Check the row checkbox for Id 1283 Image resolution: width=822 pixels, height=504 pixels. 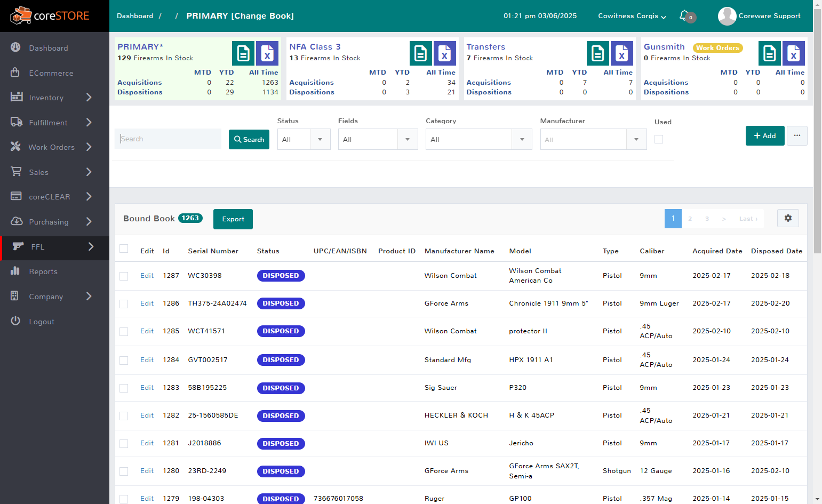click(124, 388)
